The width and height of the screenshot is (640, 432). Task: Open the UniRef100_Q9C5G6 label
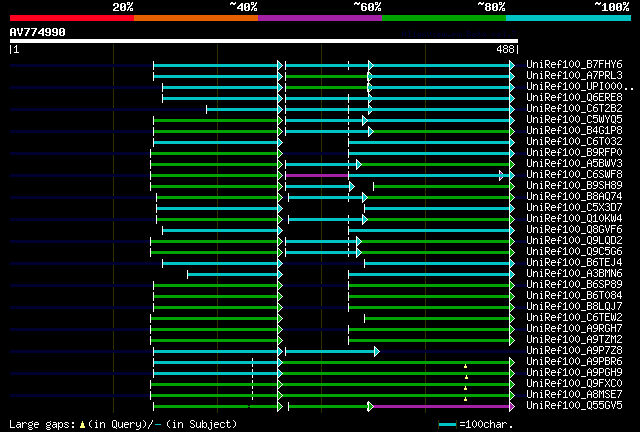click(x=574, y=252)
